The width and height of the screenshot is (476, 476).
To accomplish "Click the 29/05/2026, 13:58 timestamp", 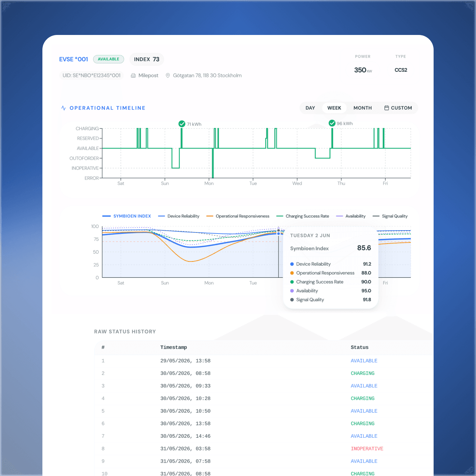I will [x=185, y=361].
